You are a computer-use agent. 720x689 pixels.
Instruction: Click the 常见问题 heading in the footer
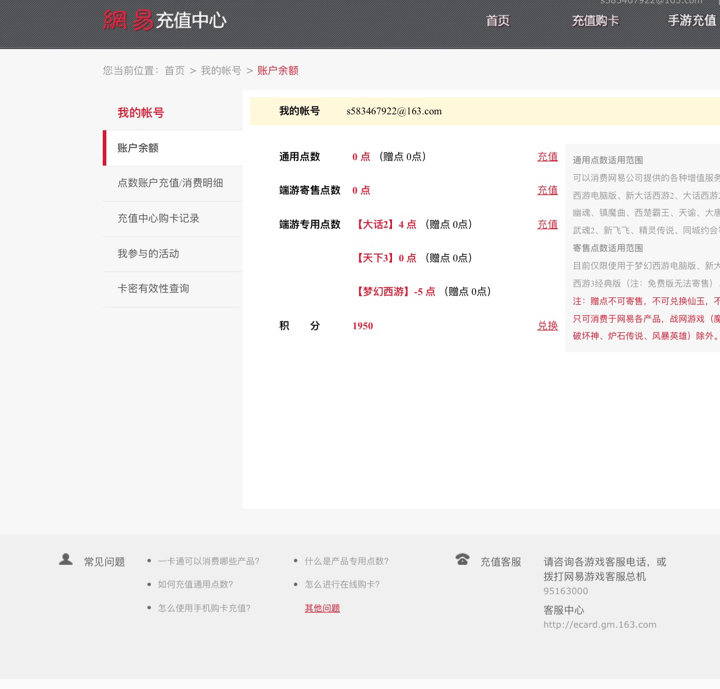(104, 562)
